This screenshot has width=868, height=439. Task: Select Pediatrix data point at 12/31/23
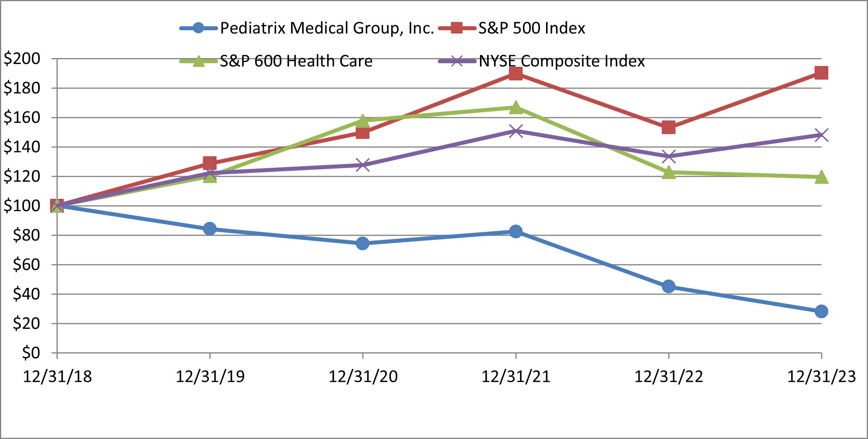coord(821,311)
